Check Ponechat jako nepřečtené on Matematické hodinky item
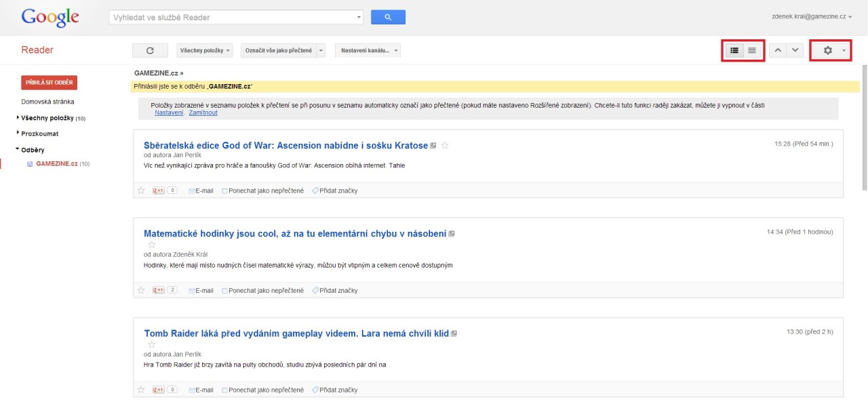Screen dimensions: 868x408 [225, 291]
